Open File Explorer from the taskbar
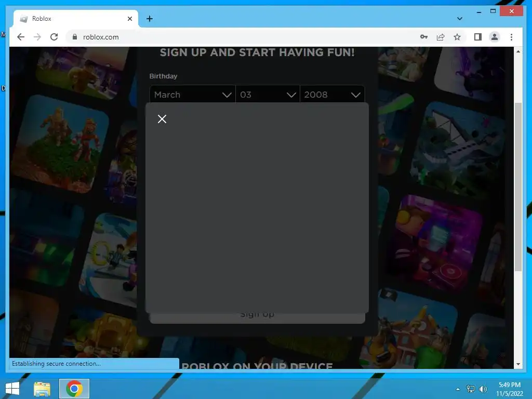The image size is (532, 399). coord(42,389)
